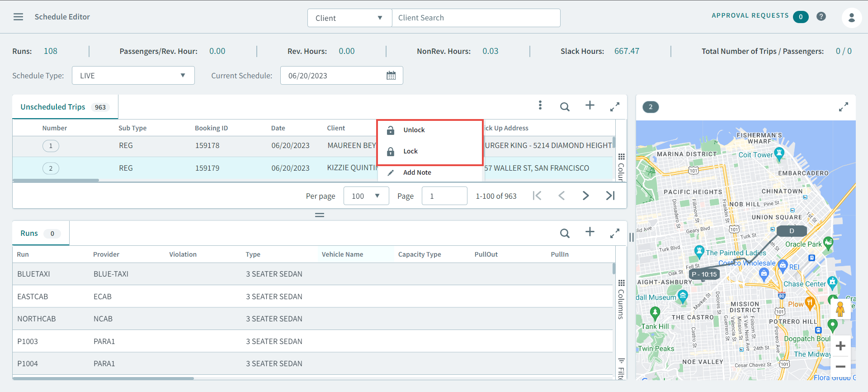
Task: Sort runs by Provider column header
Action: click(x=106, y=254)
